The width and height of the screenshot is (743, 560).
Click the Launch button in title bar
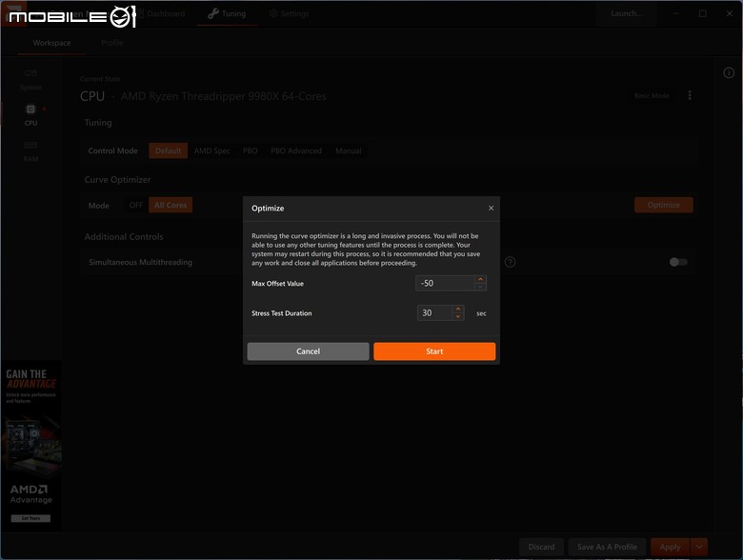click(626, 13)
